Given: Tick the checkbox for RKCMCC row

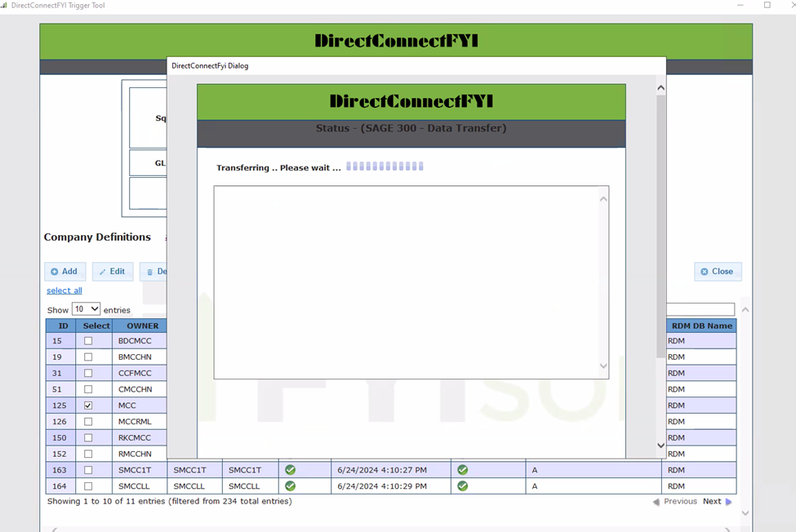Looking at the screenshot, I should [88, 437].
